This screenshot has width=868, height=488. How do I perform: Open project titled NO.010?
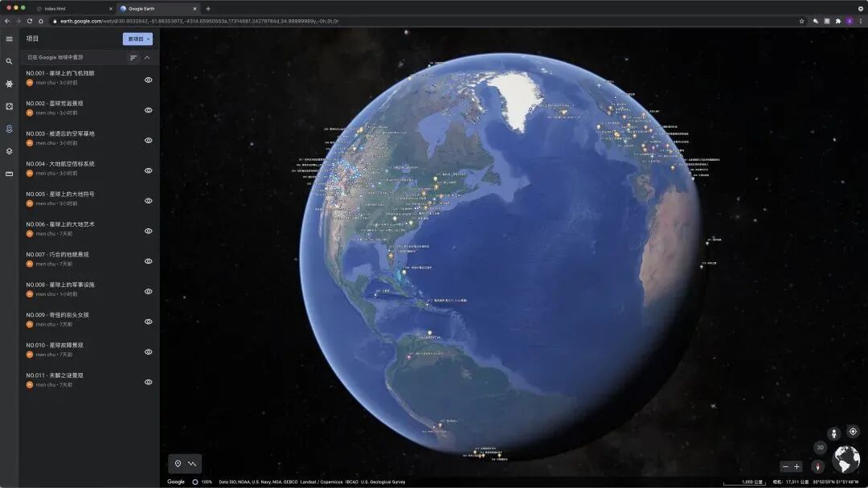click(x=55, y=345)
